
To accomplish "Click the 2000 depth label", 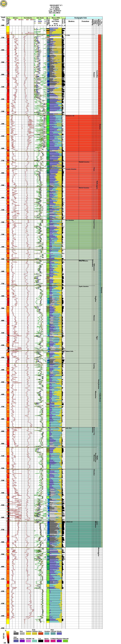I will (3, 75).
